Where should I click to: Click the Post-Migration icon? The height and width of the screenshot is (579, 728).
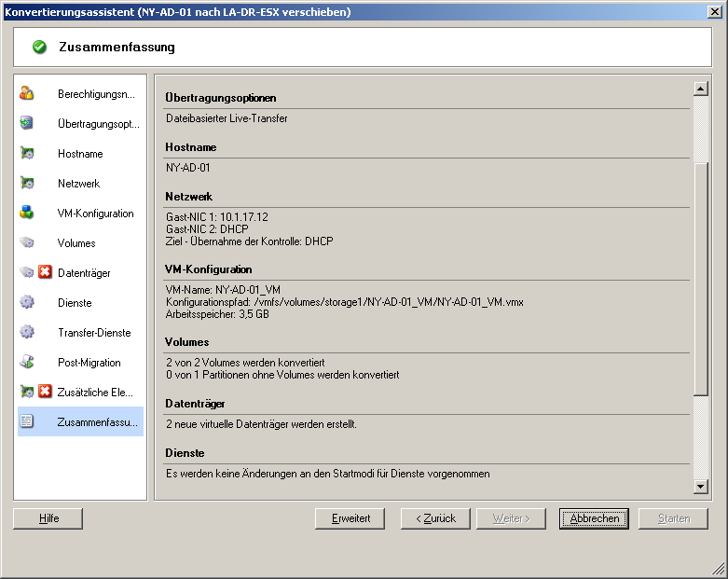[27, 362]
